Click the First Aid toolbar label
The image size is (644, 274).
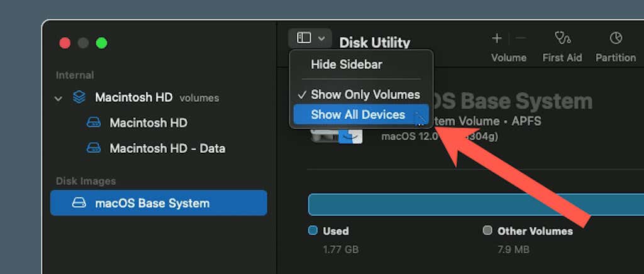coord(562,58)
